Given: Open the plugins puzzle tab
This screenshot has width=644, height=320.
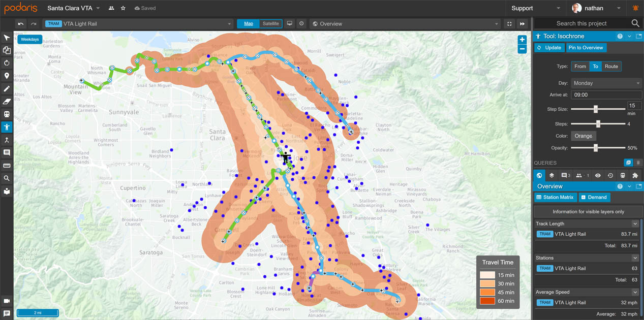Looking at the screenshot, I should 635,175.
